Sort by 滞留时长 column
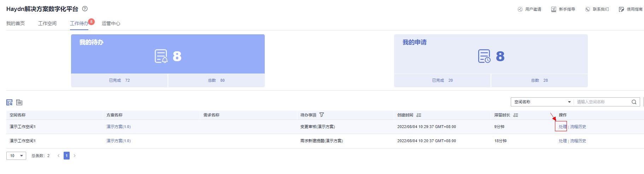644x174 pixels. point(515,115)
